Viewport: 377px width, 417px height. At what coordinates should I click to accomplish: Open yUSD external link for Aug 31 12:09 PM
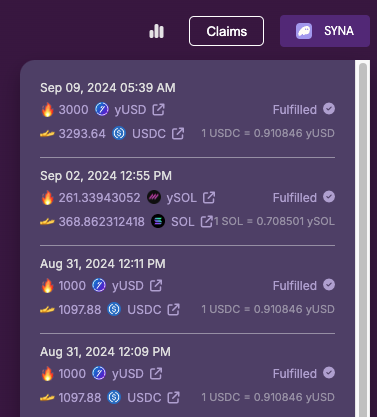click(156, 374)
